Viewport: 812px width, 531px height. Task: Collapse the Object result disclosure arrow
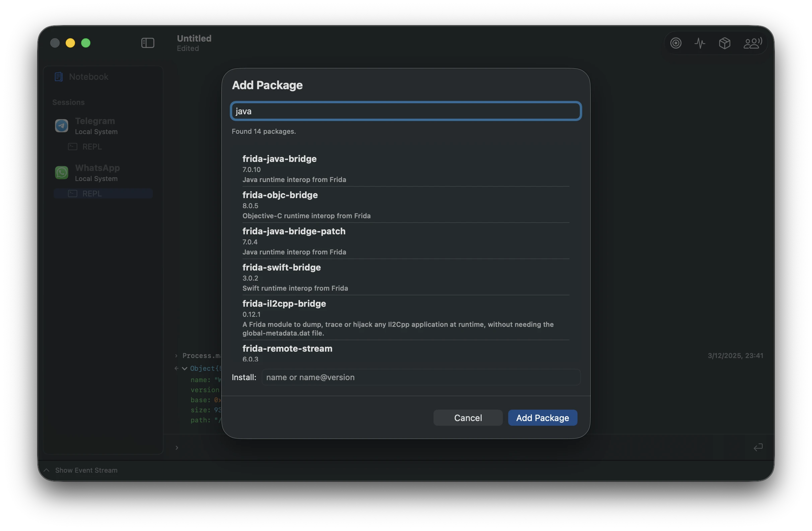(x=185, y=368)
